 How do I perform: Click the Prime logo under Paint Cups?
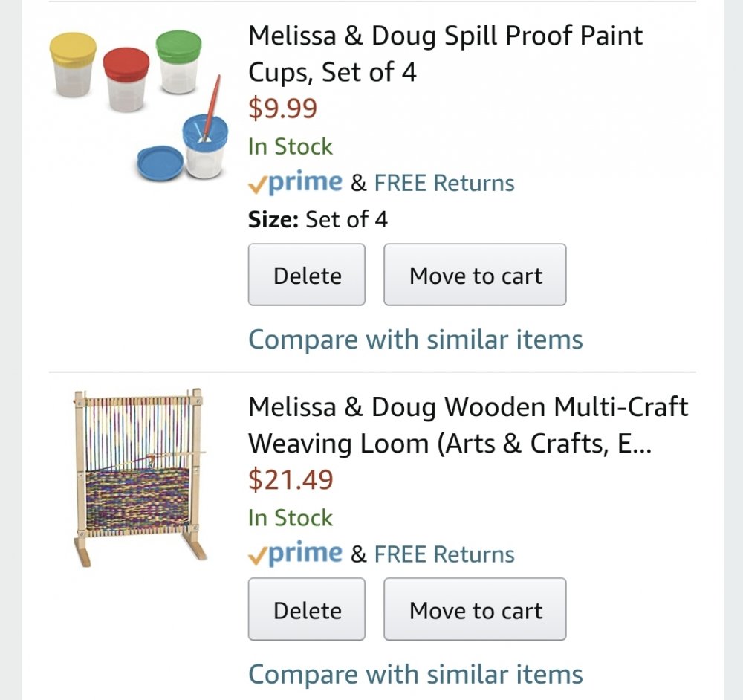point(296,183)
